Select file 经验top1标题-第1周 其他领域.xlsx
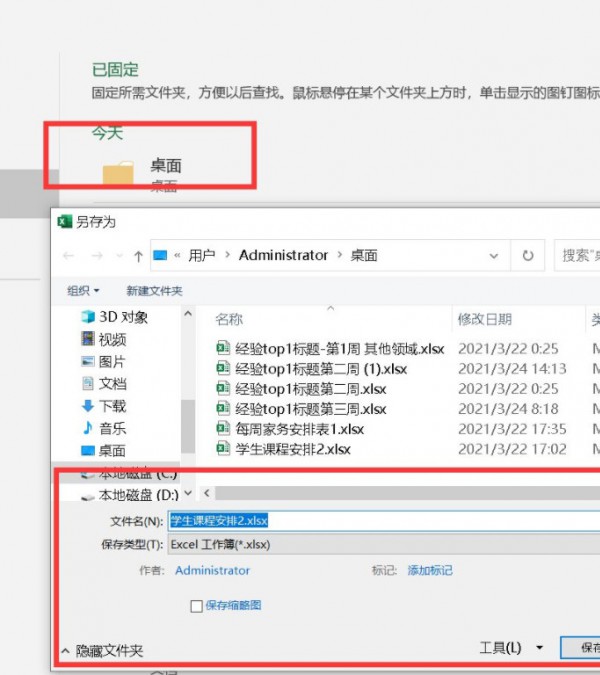This screenshot has width=600, height=675. pyautogui.click(x=340, y=349)
